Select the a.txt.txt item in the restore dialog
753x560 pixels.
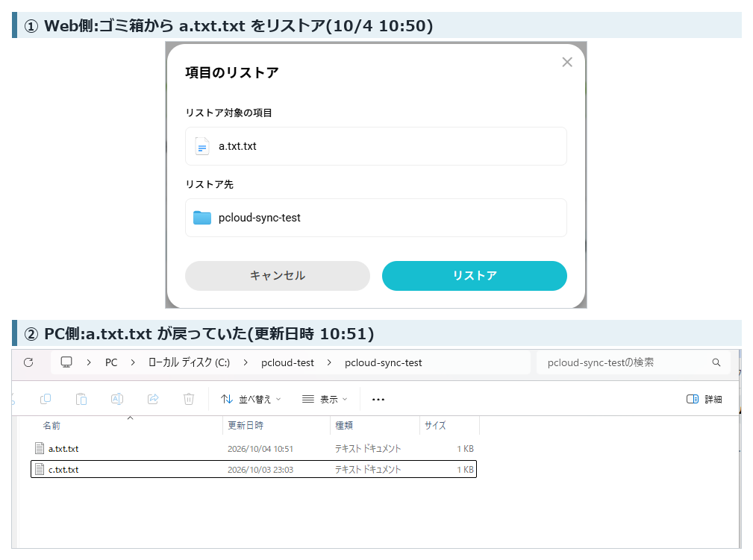coord(376,146)
